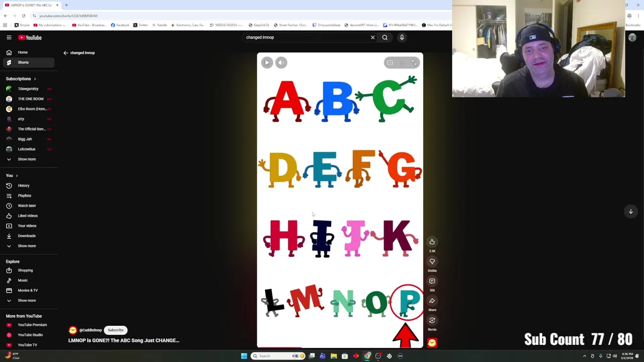Click the magnifier search button
This screenshot has height=362, width=644.
click(385, 37)
